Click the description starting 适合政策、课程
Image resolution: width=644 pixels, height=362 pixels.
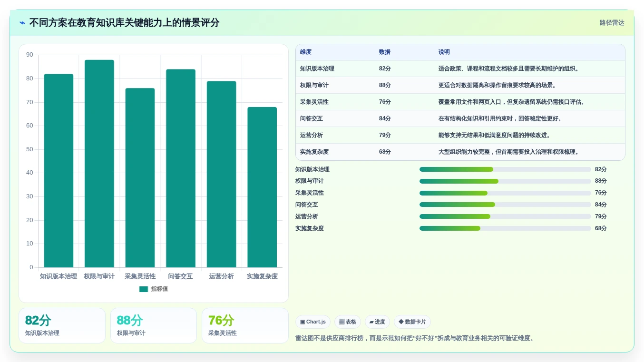(509, 68)
